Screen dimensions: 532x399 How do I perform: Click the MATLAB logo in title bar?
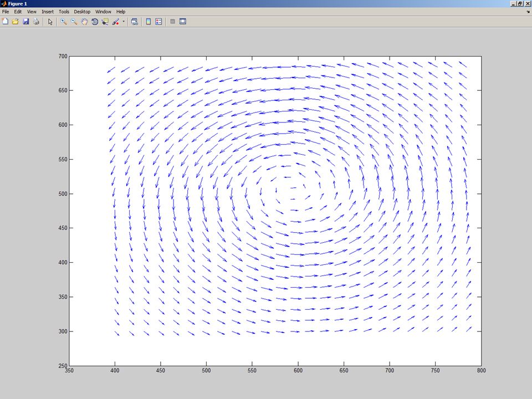tap(4, 4)
